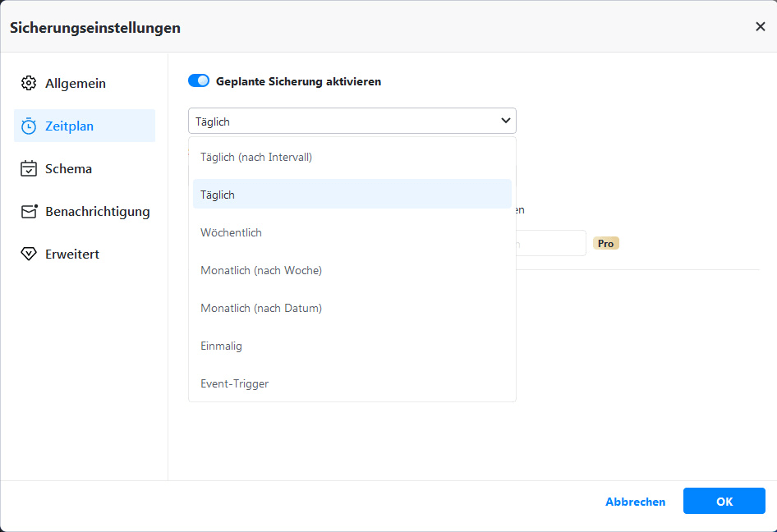Select Wöchentlich from the list
This screenshot has height=532, width=777.
(x=232, y=232)
